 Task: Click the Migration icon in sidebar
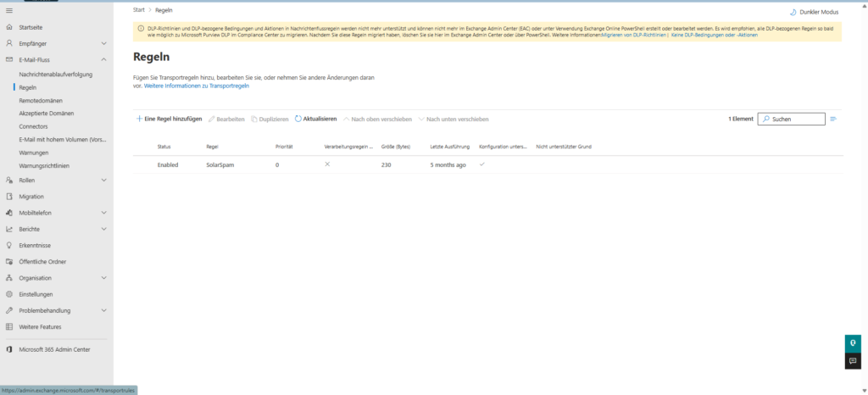click(x=9, y=197)
